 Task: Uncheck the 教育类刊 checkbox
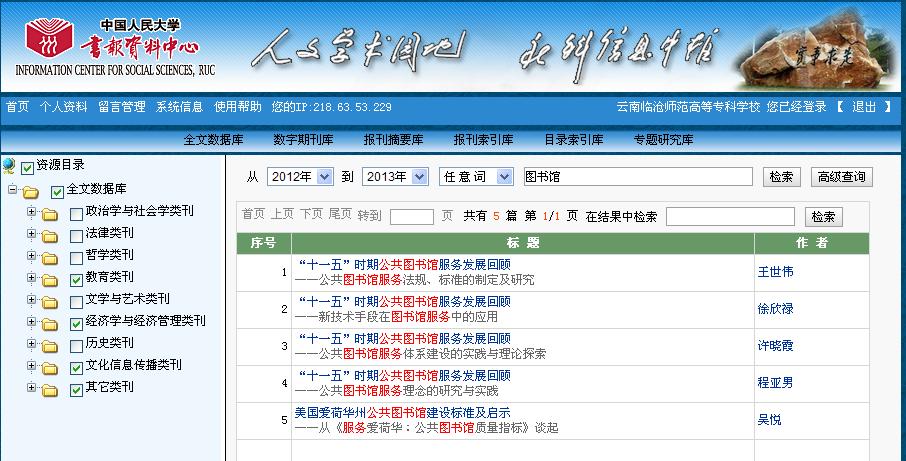[x=77, y=278]
